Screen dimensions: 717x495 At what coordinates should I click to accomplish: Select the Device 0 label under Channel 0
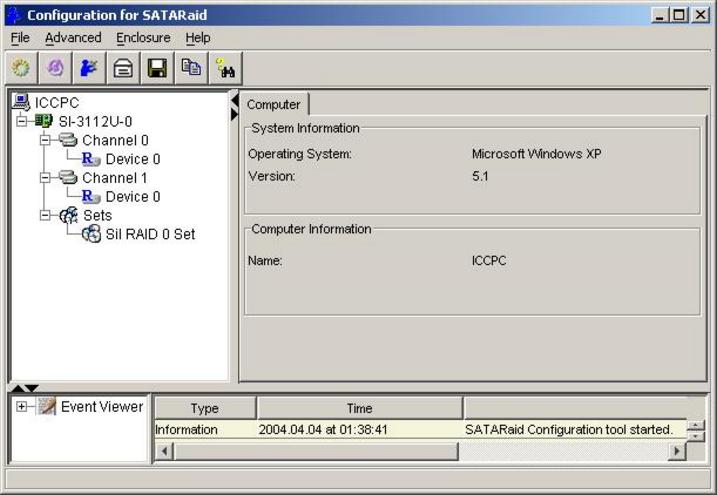tap(133, 159)
